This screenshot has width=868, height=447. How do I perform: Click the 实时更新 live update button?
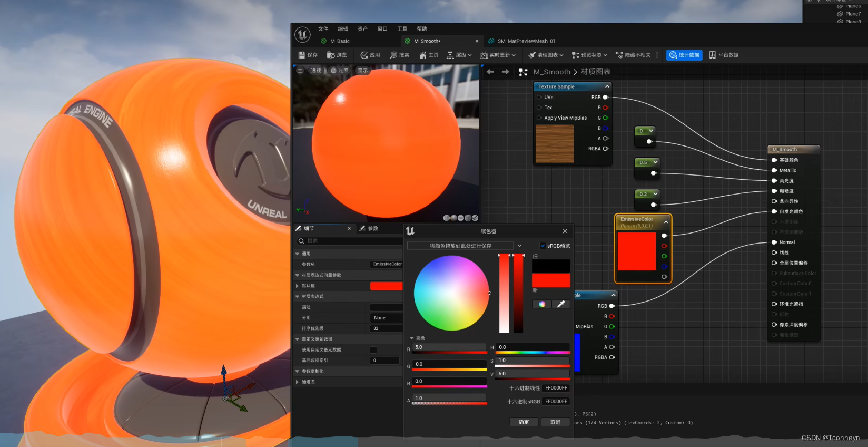pos(498,55)
